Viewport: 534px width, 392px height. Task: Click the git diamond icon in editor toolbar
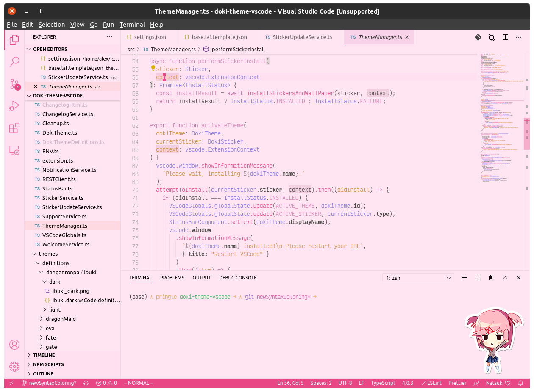(x=478, y=37)
